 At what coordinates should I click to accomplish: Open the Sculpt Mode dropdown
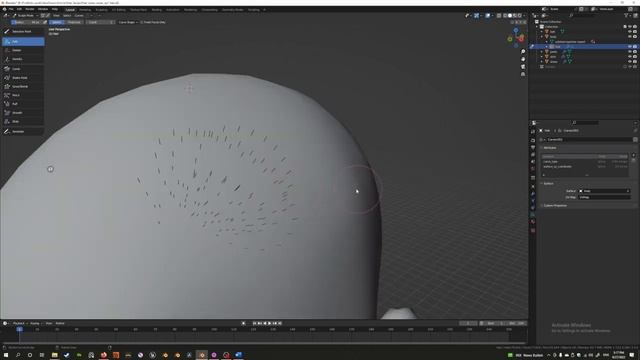(x=25, y=16)
